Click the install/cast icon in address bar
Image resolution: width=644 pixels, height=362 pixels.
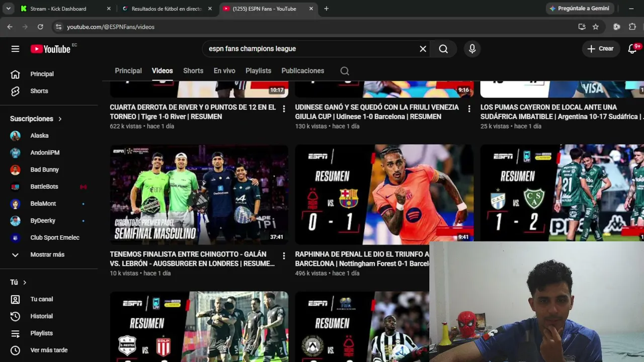pos(582,27)
